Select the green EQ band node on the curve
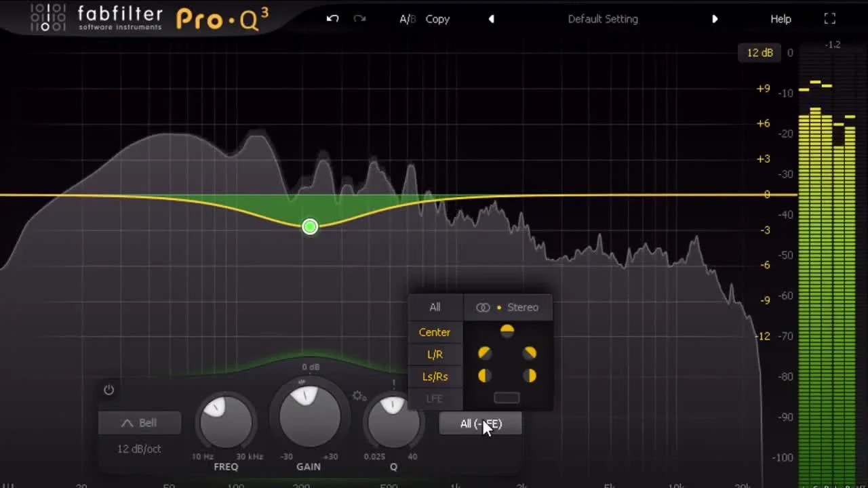 [x=309, y=226]
